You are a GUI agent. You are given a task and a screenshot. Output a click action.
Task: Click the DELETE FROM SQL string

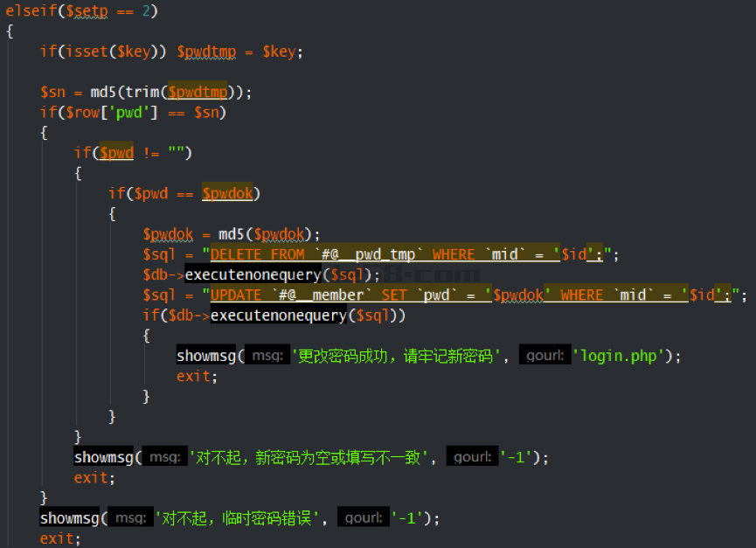(x=258, y=254)
